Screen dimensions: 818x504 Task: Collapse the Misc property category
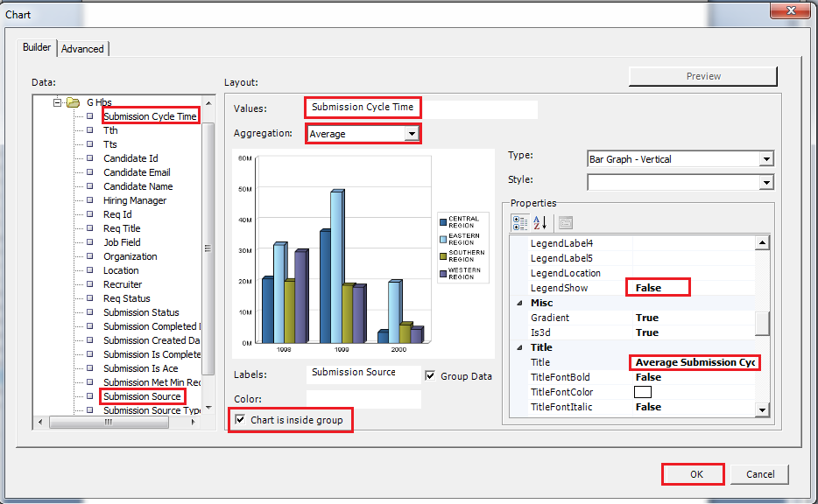pyautogui.click(x=519, y=303)
